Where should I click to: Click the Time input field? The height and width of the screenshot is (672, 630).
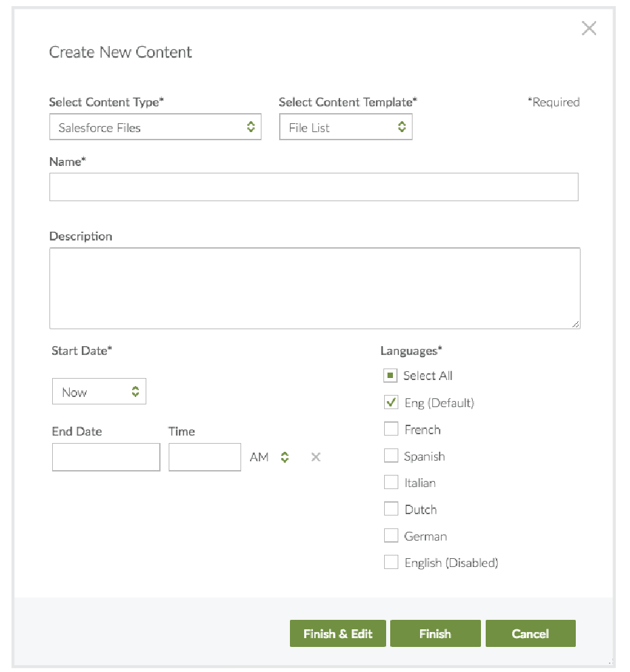[205, 457]
